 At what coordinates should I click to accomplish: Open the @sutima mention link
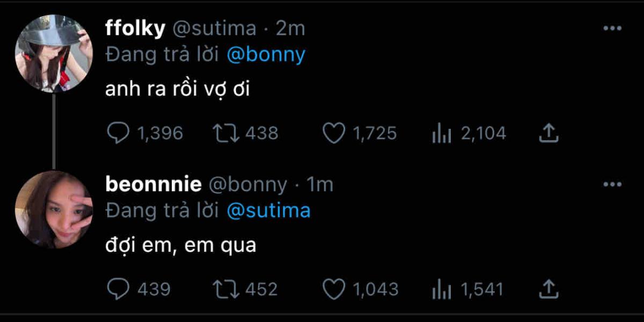point(269,211)
